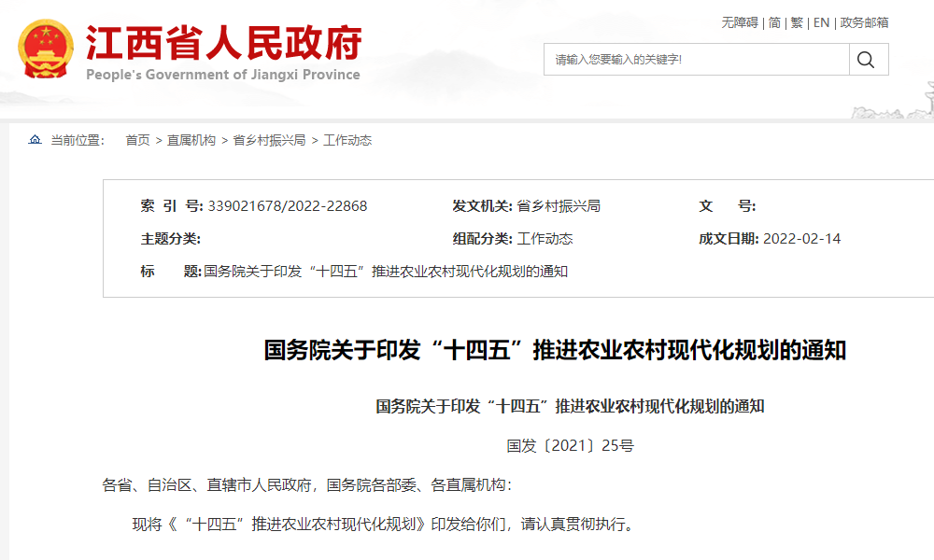The height and width of the screenshot is (560, 934).
Task: Click the 当前位置 label
Action: [x=78, y=140]
